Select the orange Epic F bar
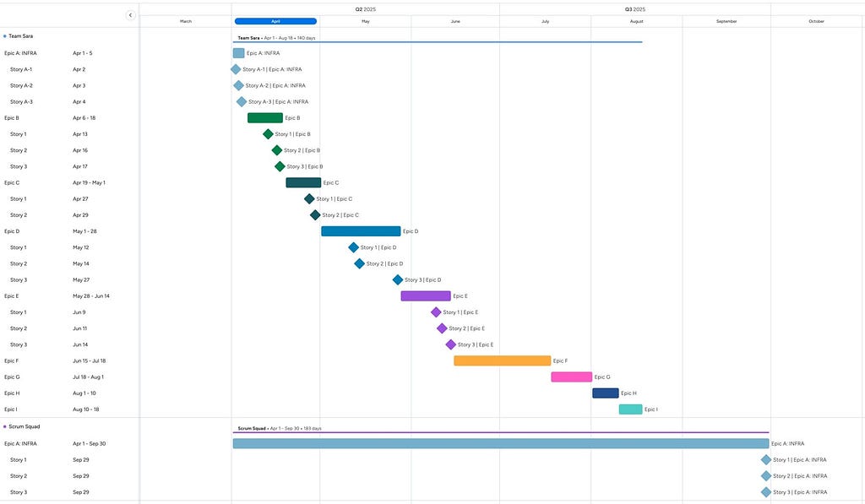 (x=502, y=360)
